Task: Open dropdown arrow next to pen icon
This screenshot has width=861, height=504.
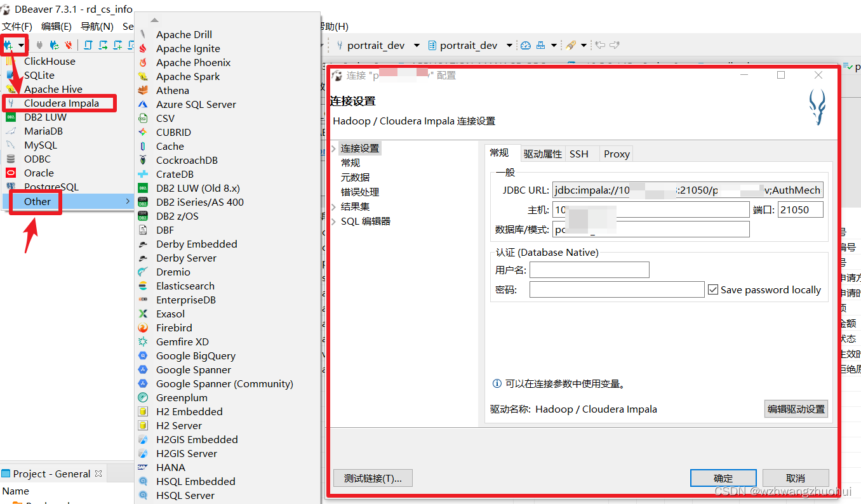Action: [584, 45]
